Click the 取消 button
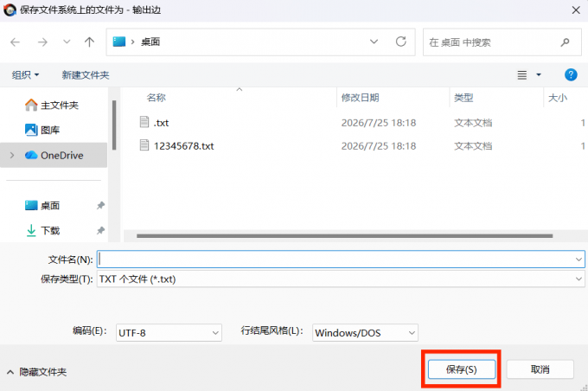 [x=540, y=369]
